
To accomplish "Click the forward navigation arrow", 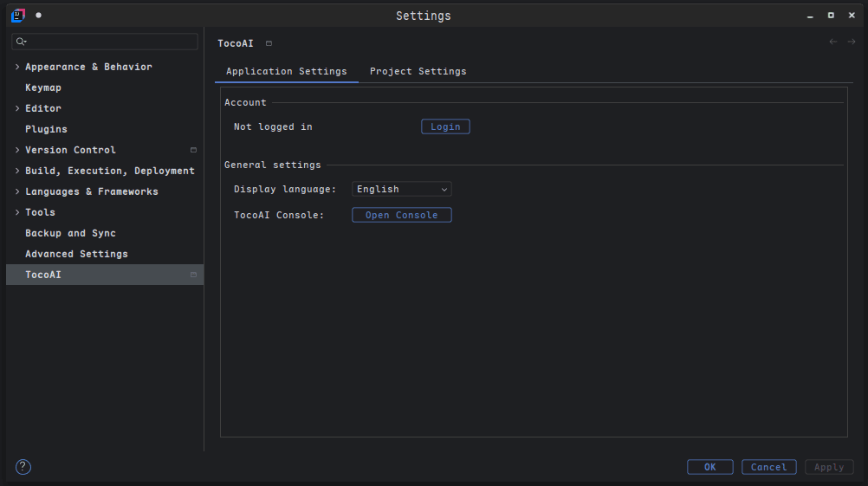I will pyautogui.click(x=852, y=42).
